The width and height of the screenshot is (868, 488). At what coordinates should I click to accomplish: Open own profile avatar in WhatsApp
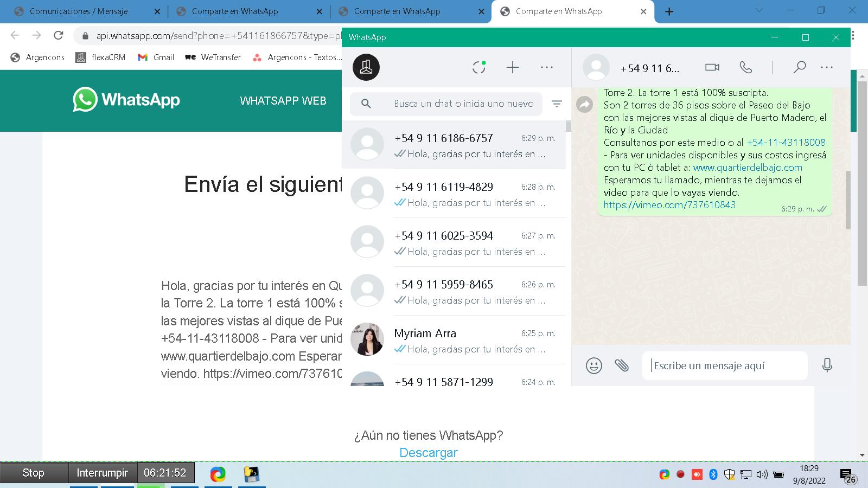coord(366,67)
